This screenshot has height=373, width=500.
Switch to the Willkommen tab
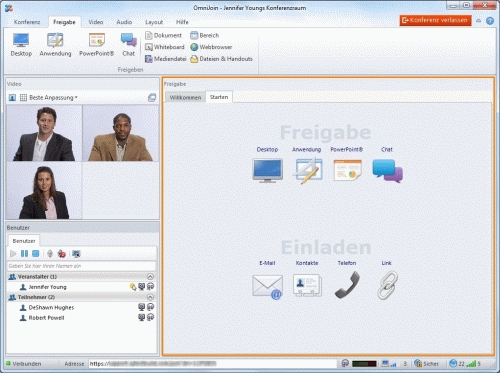click(185, 97)
